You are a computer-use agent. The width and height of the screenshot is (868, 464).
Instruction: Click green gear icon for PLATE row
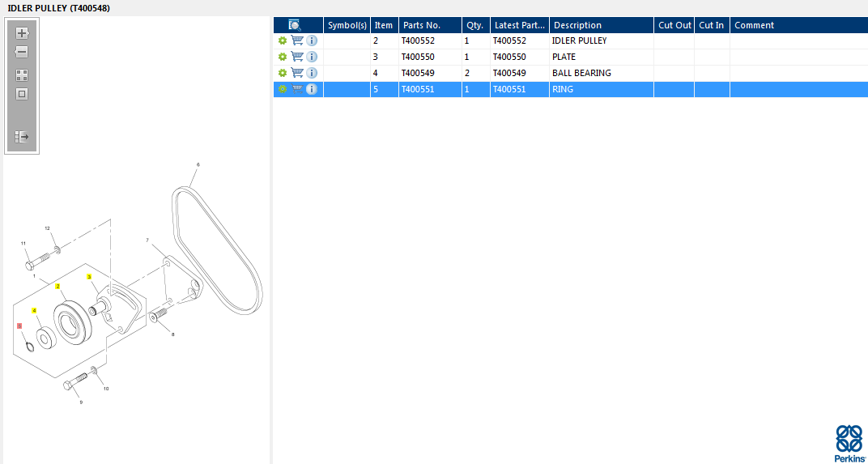[283, 57]
